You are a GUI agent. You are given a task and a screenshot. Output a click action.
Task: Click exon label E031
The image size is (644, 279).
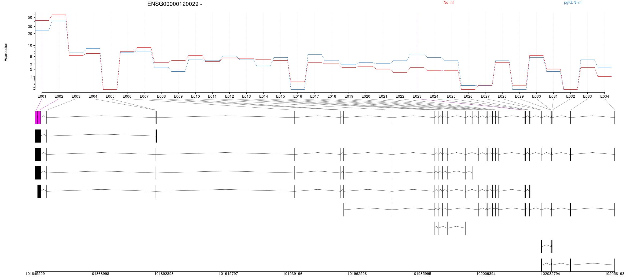(x=553, y=96)
